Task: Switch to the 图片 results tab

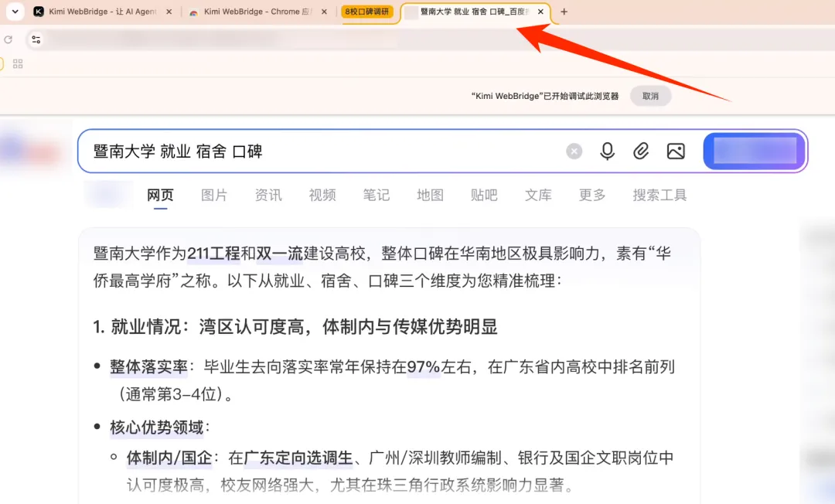Action: click(214, 196)
